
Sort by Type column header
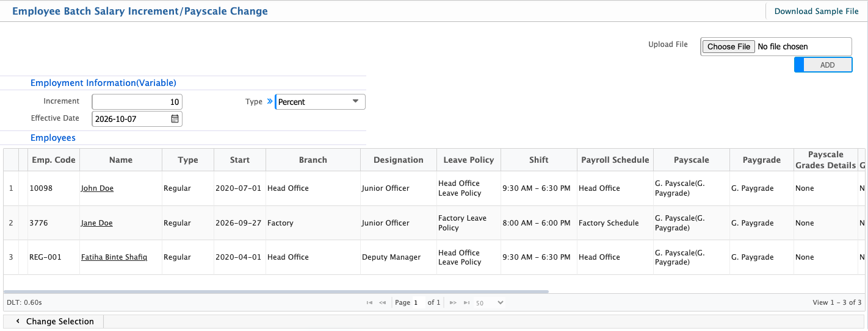(188, 160)
